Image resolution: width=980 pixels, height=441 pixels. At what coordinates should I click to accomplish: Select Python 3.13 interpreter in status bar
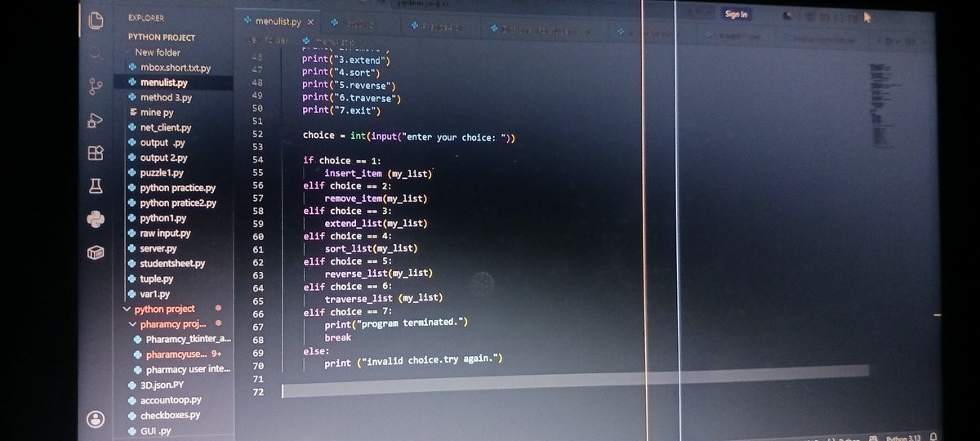click(x=902, y=437)
